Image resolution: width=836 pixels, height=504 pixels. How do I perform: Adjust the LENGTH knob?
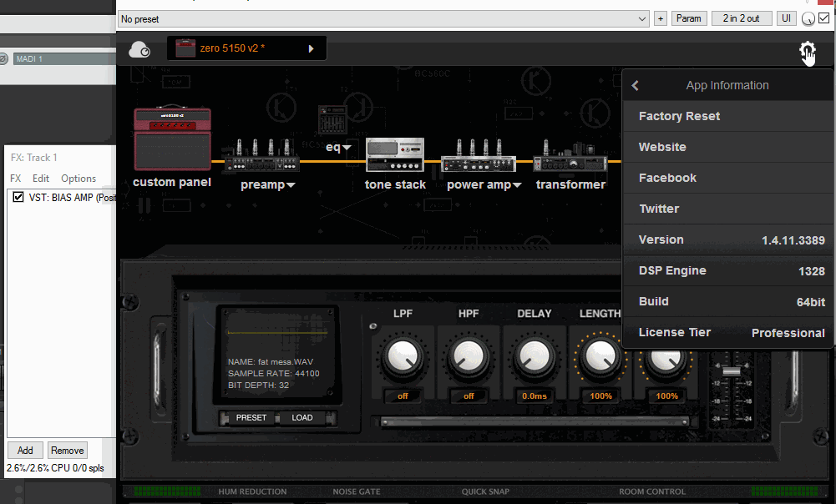pos(600,356)
